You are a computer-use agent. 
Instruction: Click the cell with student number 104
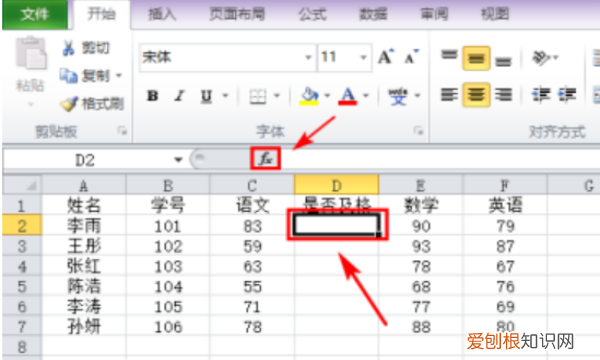[168, 287]
